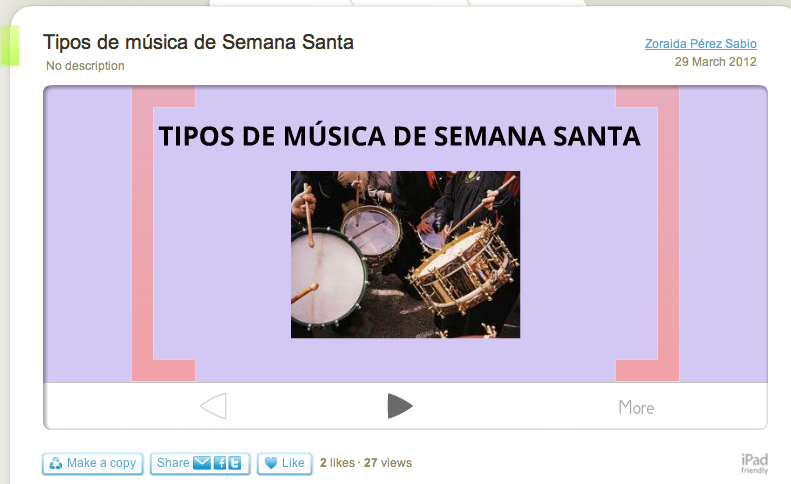Image resolution: width=791 pixels, height=484 pixels.
Task: Open the More options menu
Action: tap(636, 407)
